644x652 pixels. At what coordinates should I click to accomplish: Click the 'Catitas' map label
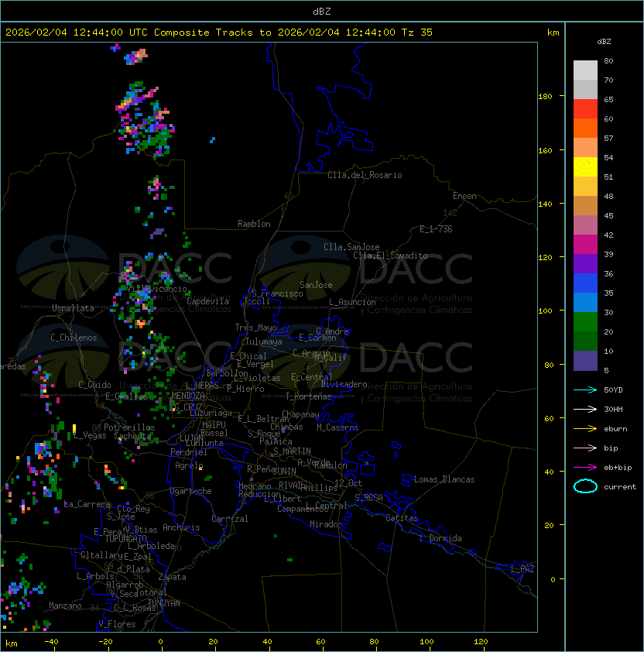(402, 518)
